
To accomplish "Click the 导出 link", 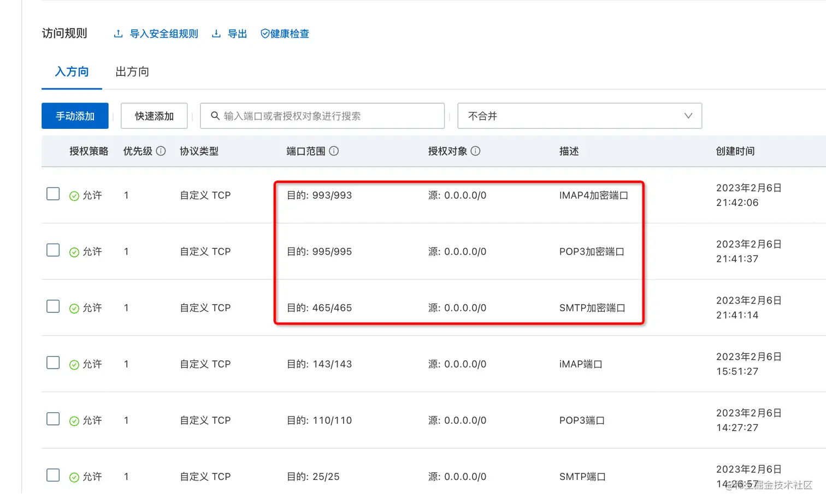I will pyautogui.click(x=237, y=34).
